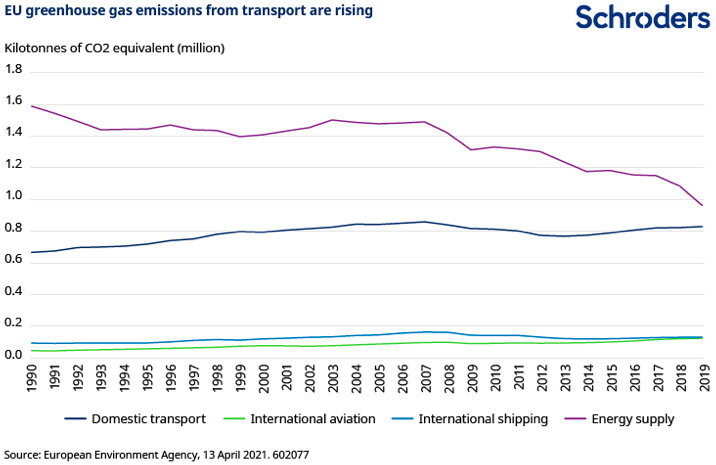Click the European Environment Agency source text
716x465 pixels.
point(157,455)
